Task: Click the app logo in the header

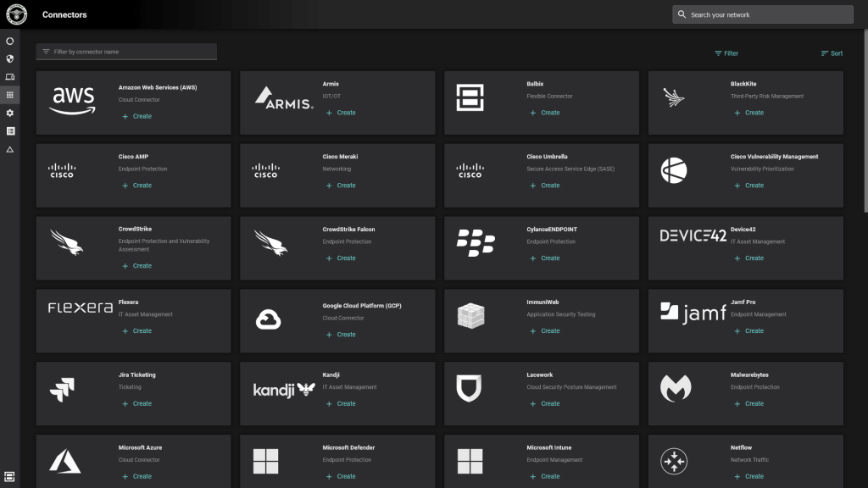Action: point(17,14)
